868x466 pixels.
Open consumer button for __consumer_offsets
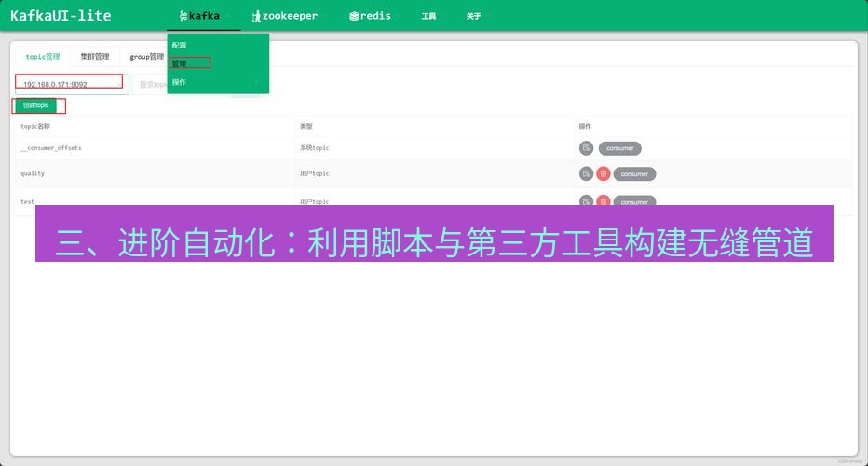[x=620, y=148]
